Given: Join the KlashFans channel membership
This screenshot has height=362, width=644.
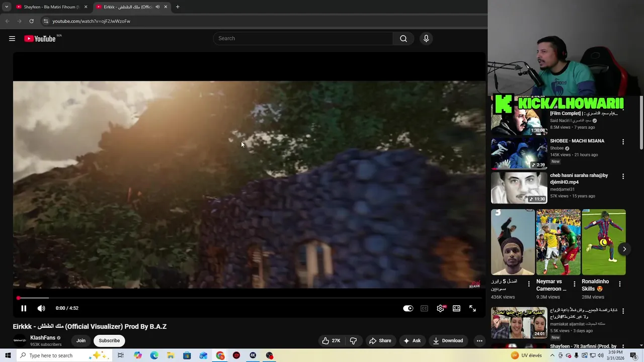Looking at the screenshot, I should [x=80, y=340].
